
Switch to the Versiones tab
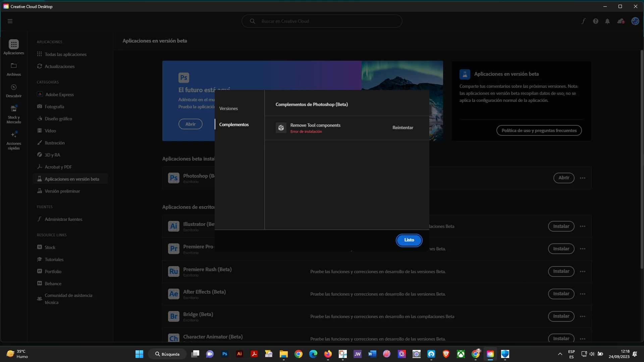[228, 109]
